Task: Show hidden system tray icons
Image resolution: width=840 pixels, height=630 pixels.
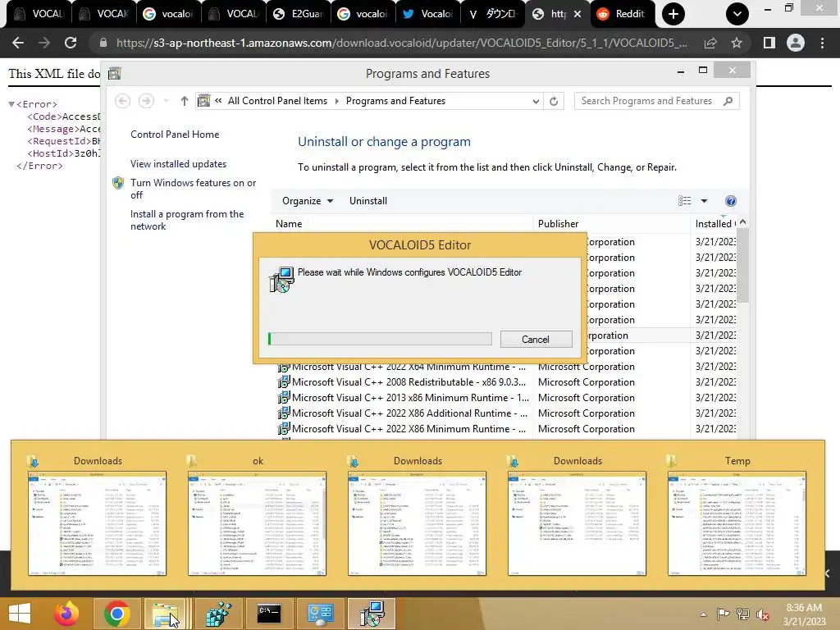Action: (703, 614)
